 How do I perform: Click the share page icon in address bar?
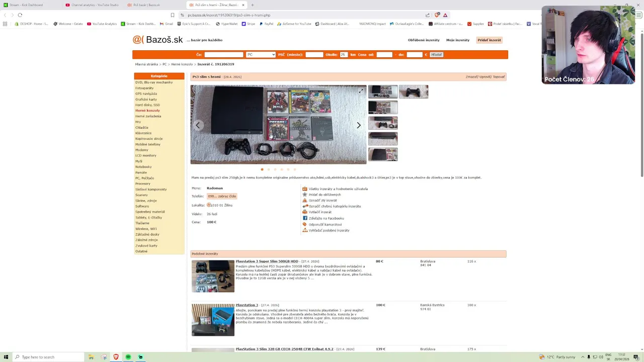[428, 15]
